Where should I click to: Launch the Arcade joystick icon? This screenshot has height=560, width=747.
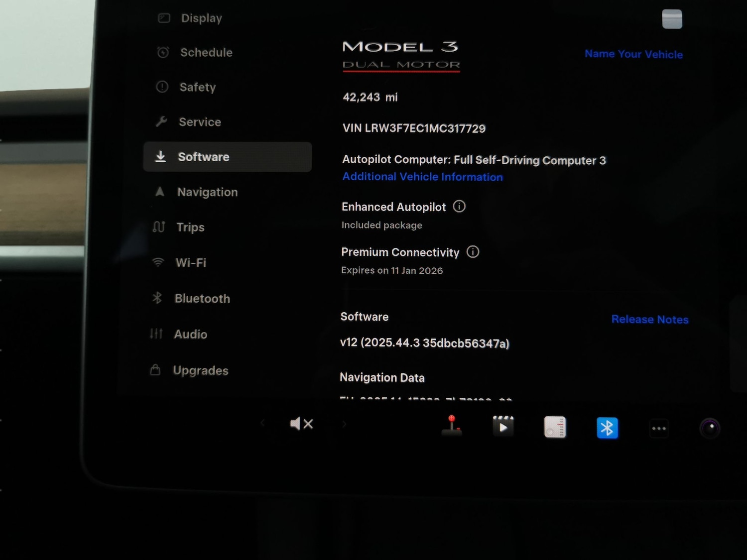pos(451,427)
